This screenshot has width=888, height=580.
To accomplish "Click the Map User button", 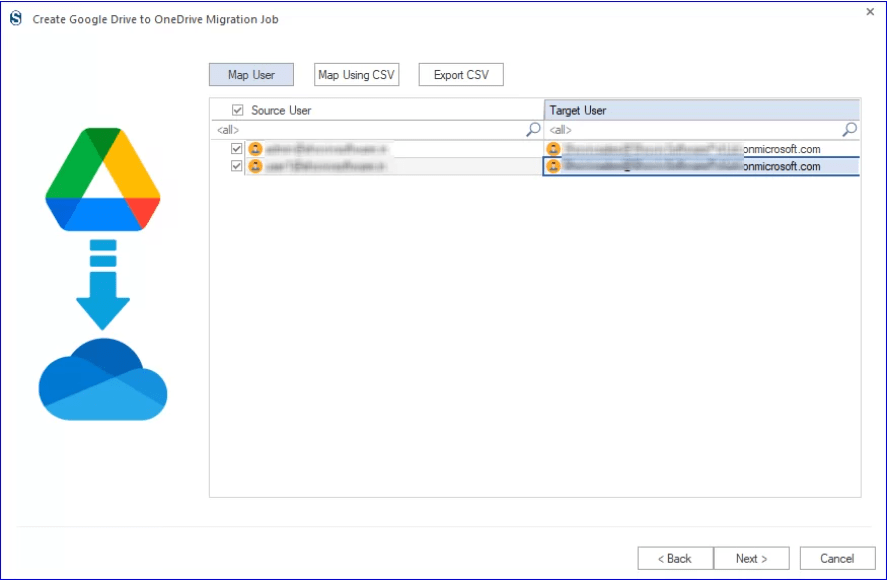I will [251, 75].
